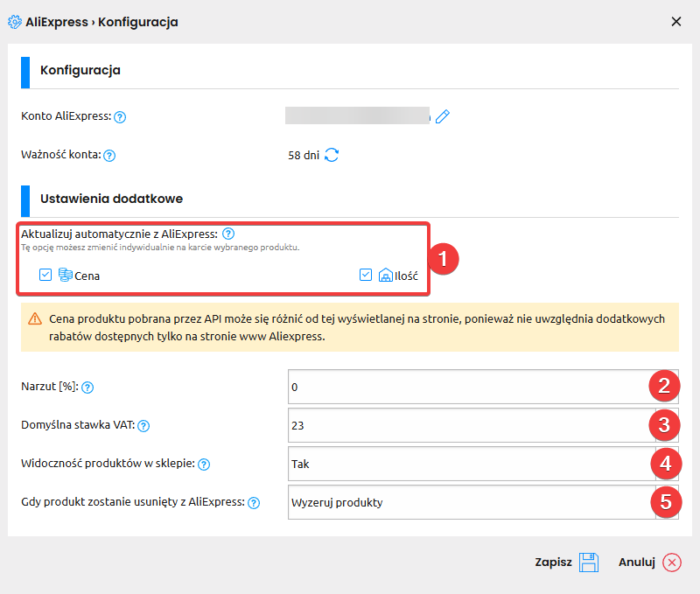
Task: Toggle the Ilość auto-update checkbox
Action: pos(367,276)
